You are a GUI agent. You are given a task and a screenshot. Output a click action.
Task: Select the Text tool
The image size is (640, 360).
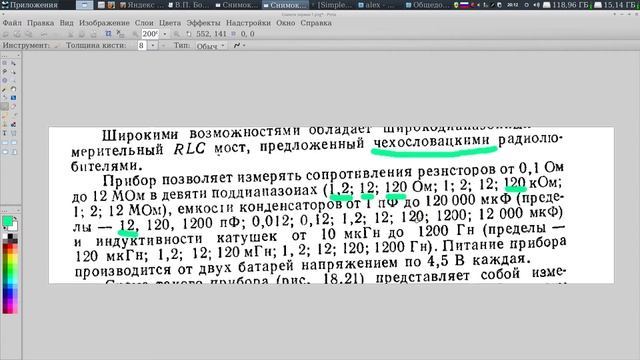point(4,133)
